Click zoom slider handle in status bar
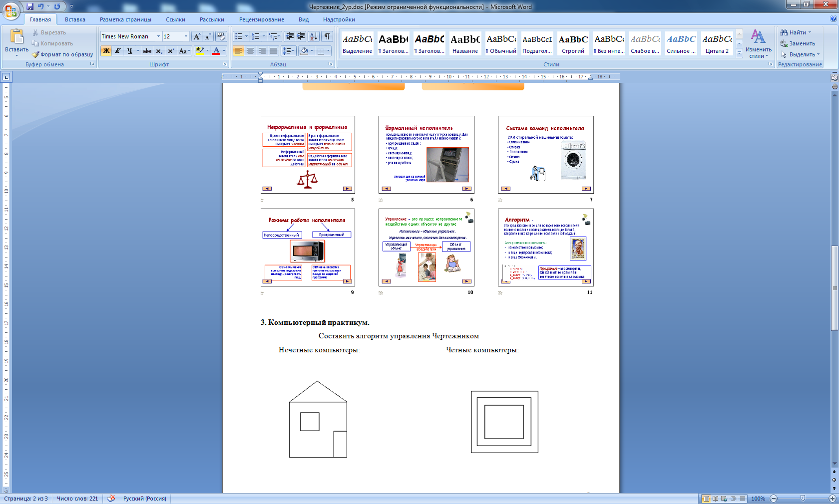Screen dimensions: 839x504 803,499
